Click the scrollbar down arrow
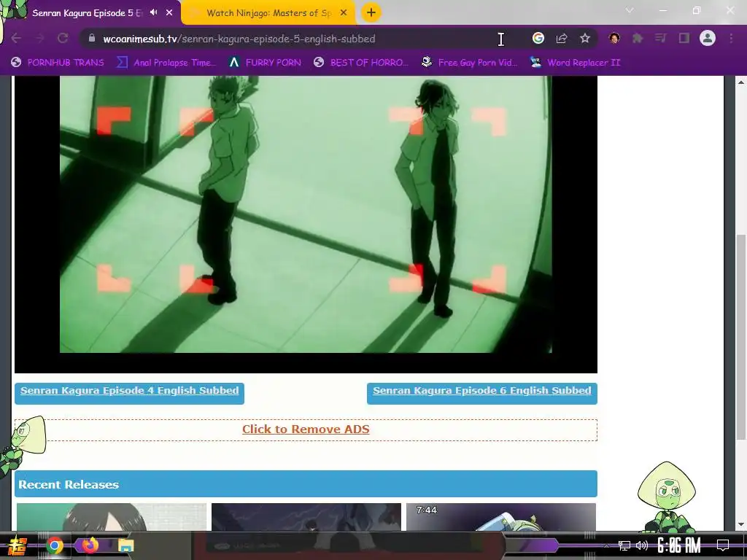The width and height of the screenshot is (747, 560). [x=741, y=525]
